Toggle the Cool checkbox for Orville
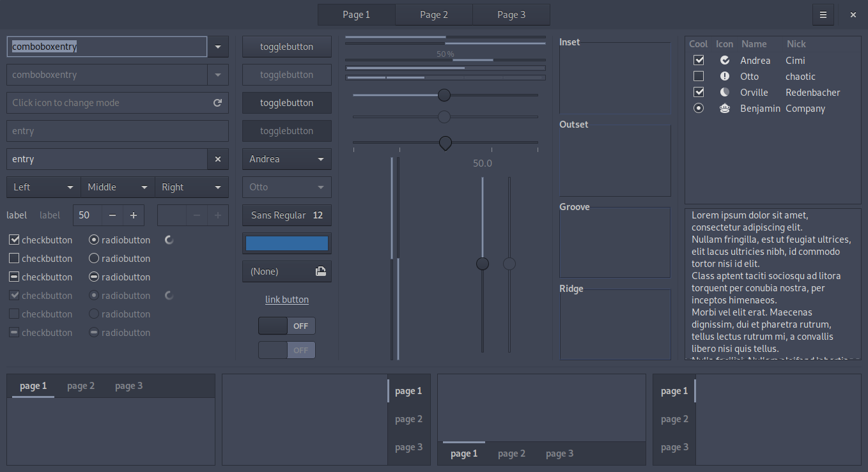This screenshot has width=868, height=472. (x=699, y=93)
